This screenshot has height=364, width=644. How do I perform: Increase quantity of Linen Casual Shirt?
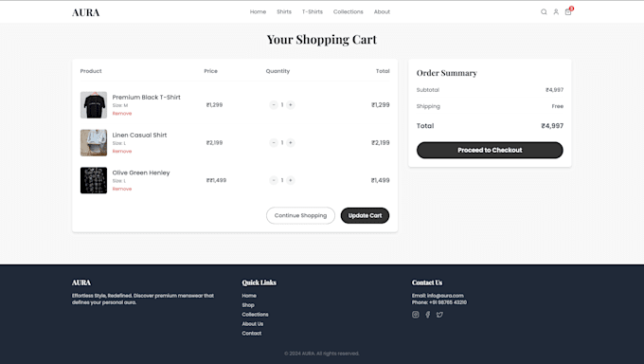pyautogui.click(x=291, y=143)
